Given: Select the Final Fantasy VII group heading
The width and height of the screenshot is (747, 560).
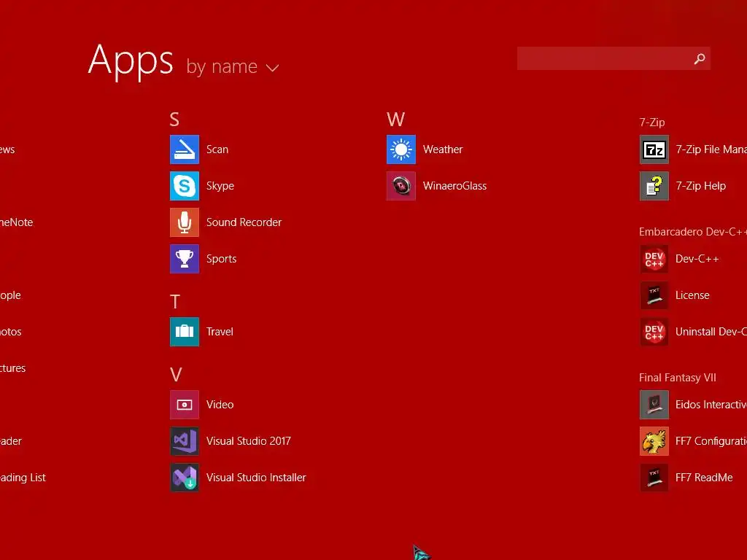Looking at the screenshot, I should [x=678, y=378].
